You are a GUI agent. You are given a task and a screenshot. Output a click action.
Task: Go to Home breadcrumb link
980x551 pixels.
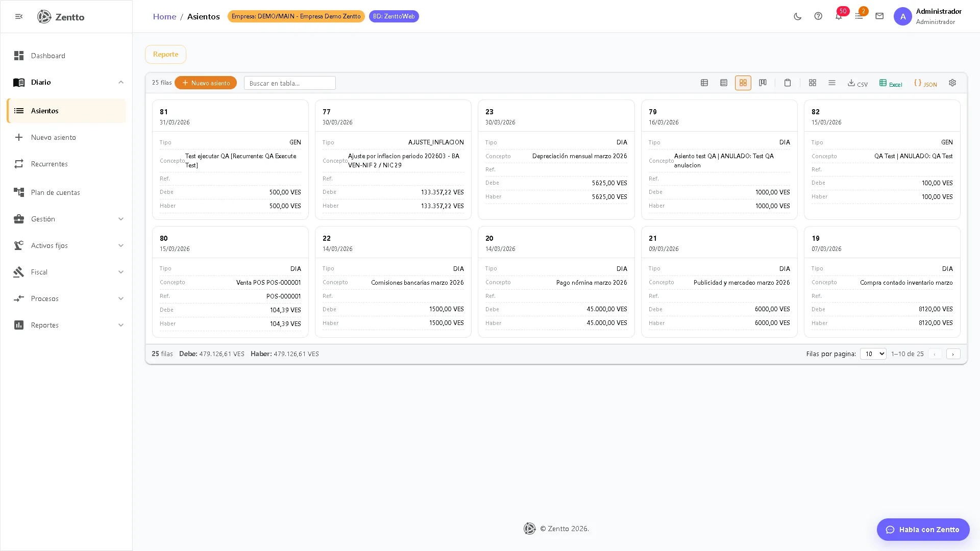pos(164,16)
